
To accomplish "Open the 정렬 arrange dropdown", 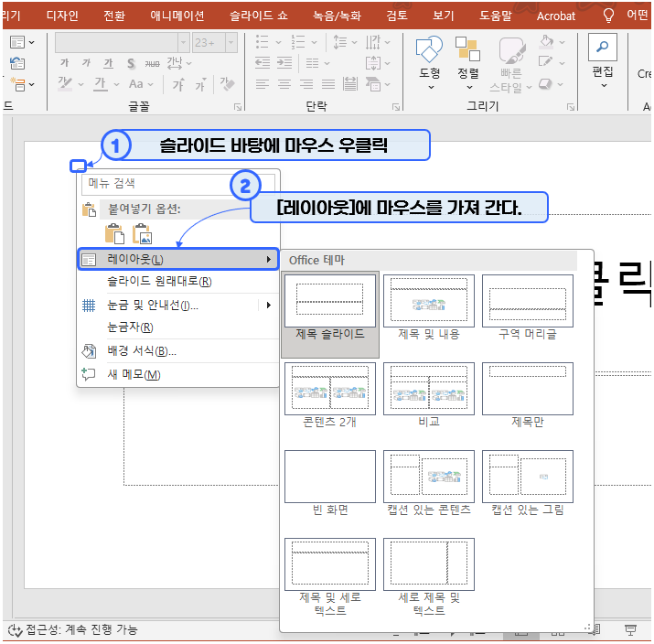I will (468, 62).
